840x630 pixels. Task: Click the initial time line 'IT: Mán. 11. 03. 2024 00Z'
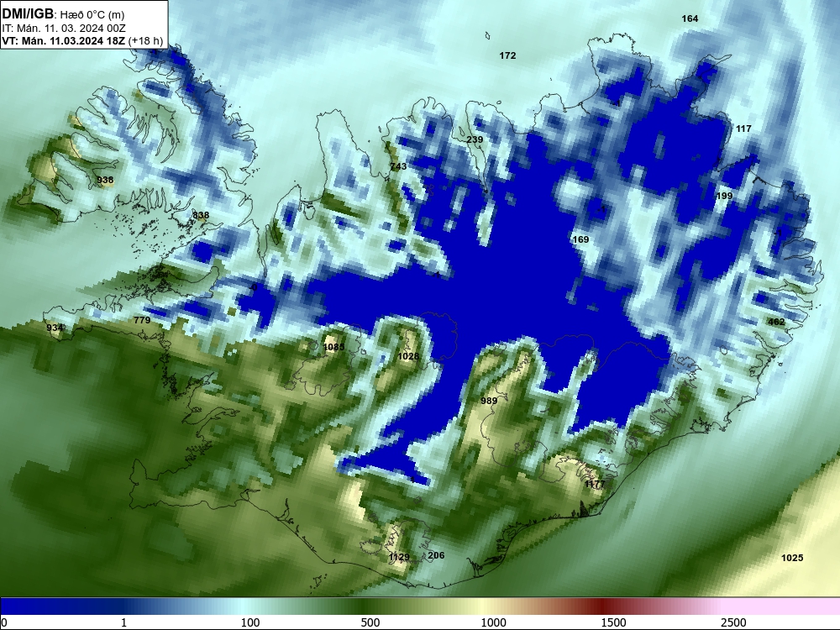64,29
